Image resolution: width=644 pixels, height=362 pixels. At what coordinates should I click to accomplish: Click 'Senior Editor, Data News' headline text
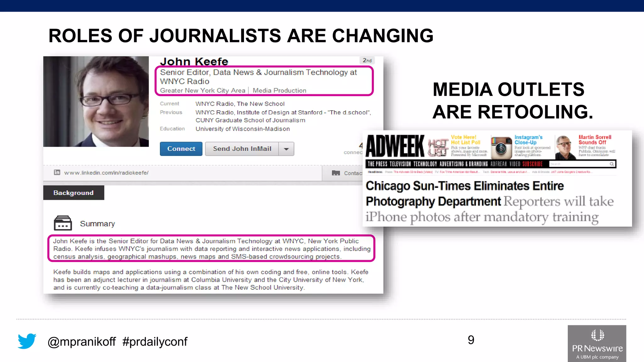[x=258, y=77]
